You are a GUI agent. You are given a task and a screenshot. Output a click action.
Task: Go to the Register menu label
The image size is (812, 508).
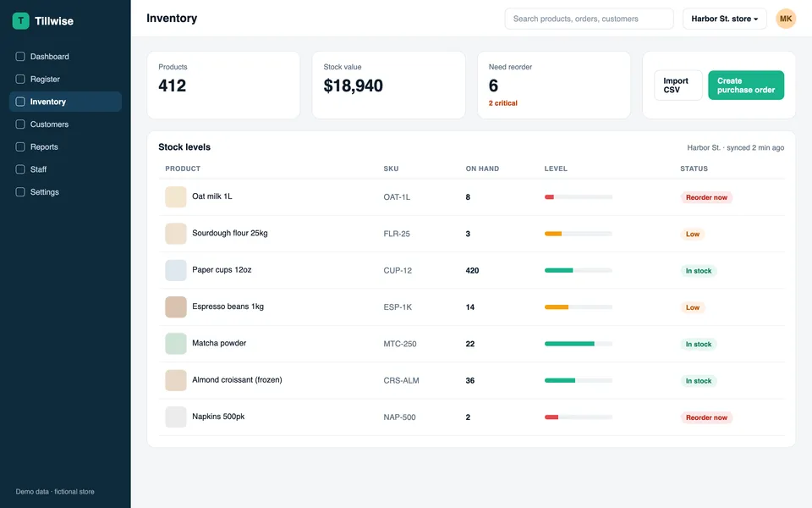[x=45, y=80]
